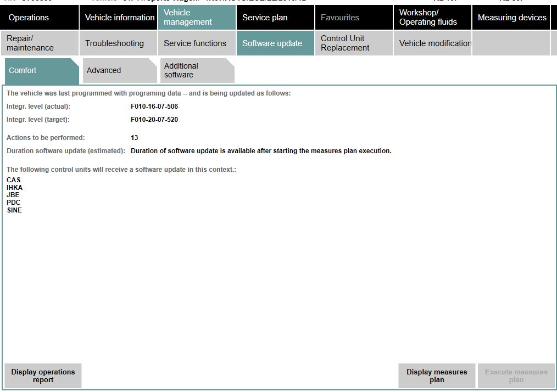Click Execute measures plan button
The width and height of the screenshot is (557, 392).
pyautogui.click(x=516, y=376)
